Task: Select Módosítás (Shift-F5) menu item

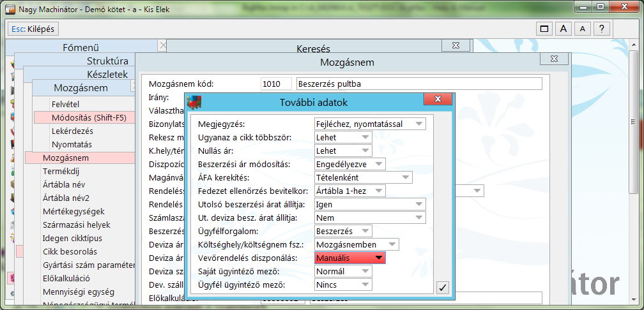Action: (84, 117)
